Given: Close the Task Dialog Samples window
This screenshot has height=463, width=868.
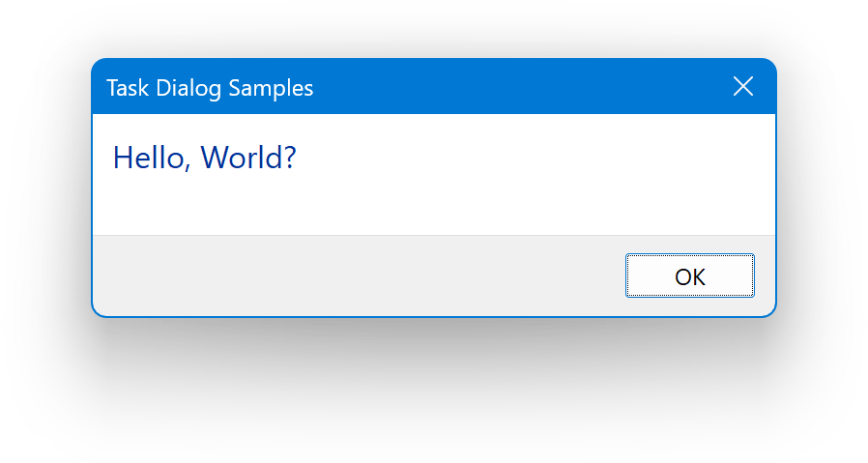Looking at the screenshot, I should click(x=742, y=87).
